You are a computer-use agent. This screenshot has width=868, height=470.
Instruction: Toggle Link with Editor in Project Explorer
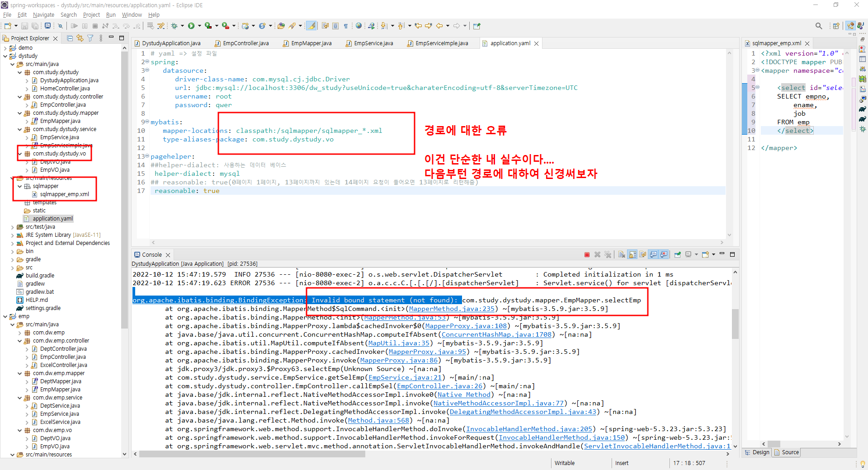80,38
